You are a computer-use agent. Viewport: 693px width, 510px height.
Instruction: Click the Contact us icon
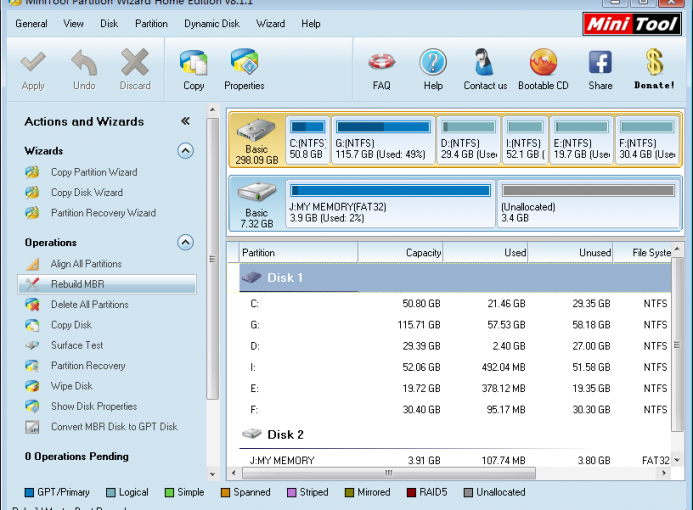point(484,62)
